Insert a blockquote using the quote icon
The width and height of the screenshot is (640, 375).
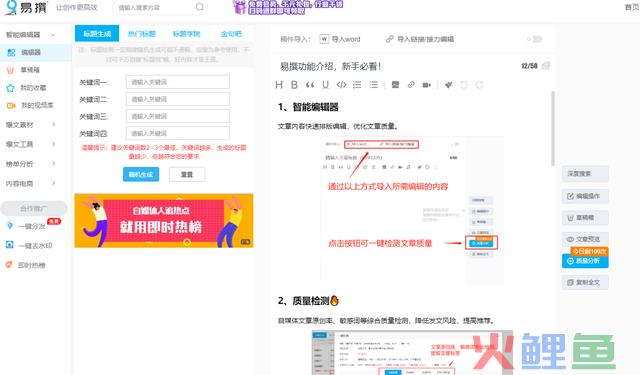[x=310, y=84]
